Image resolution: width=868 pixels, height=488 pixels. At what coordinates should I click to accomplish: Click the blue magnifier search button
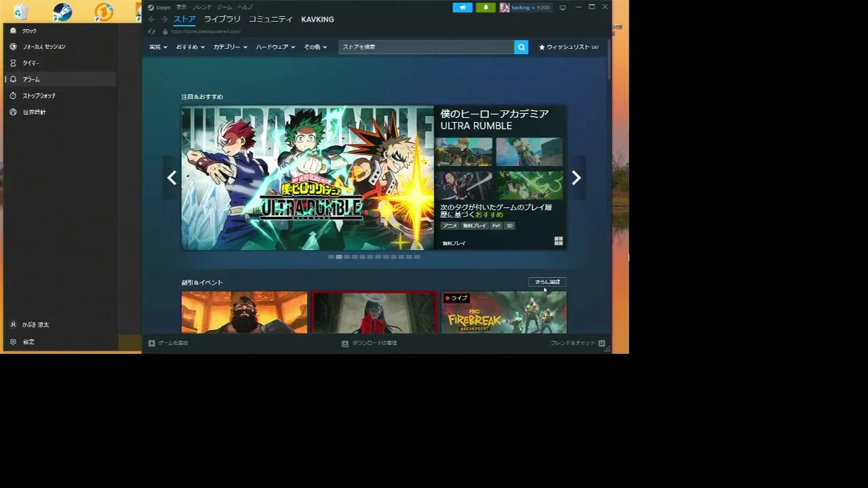coord(521,47)
